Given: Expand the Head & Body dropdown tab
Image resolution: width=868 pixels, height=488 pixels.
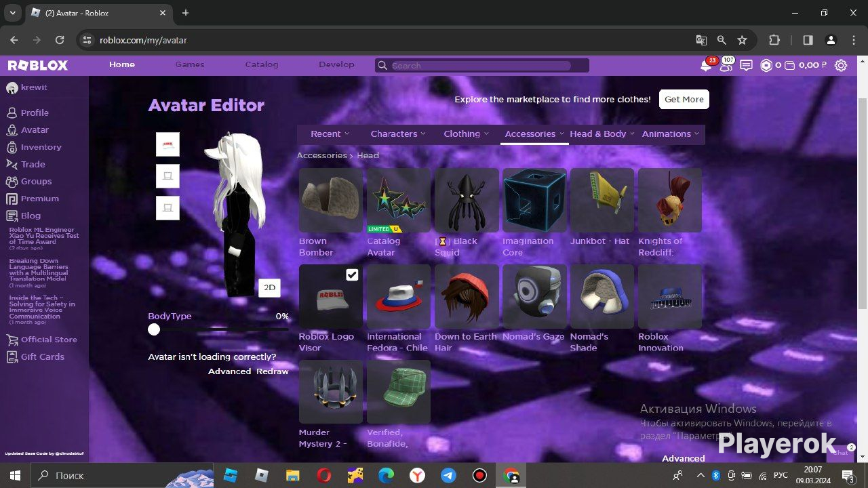Looking at the screenshot, I should pos(602,134).
